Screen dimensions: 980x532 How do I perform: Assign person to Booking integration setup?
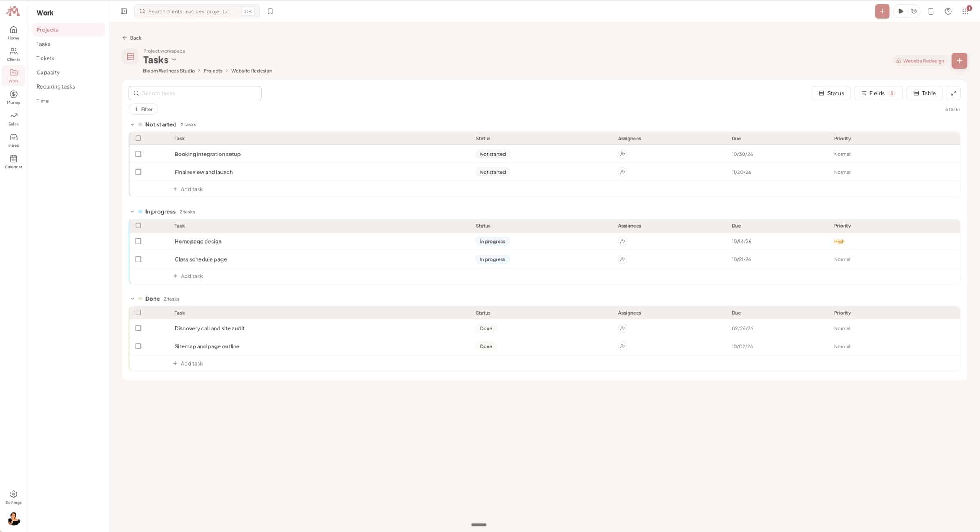click(x=622, y=154)
